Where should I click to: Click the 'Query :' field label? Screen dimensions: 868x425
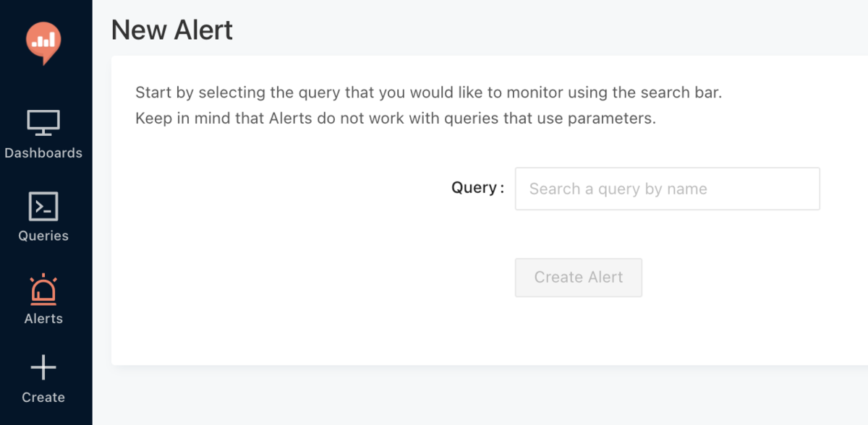pos(477,188)
